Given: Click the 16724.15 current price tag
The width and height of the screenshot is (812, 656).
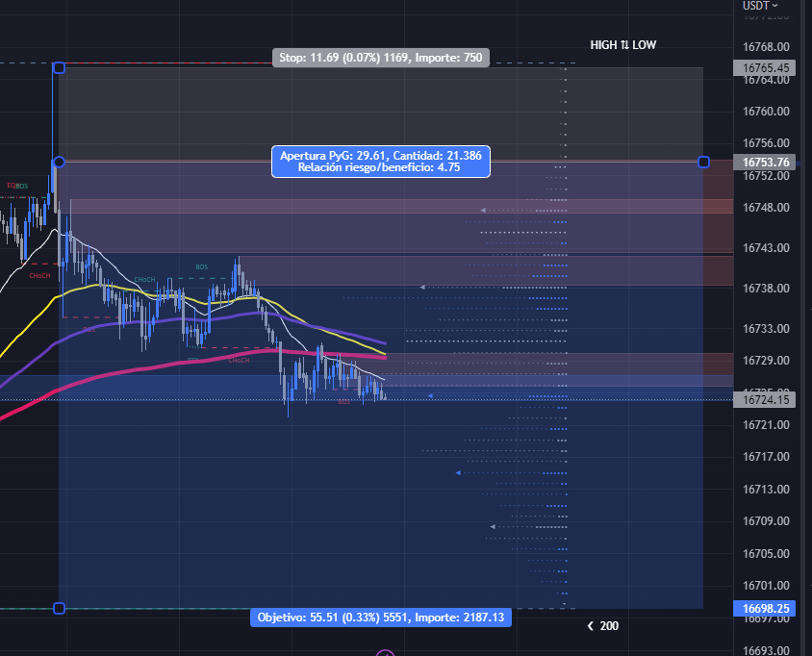Looking at the screenshot, I should [766, 400].
